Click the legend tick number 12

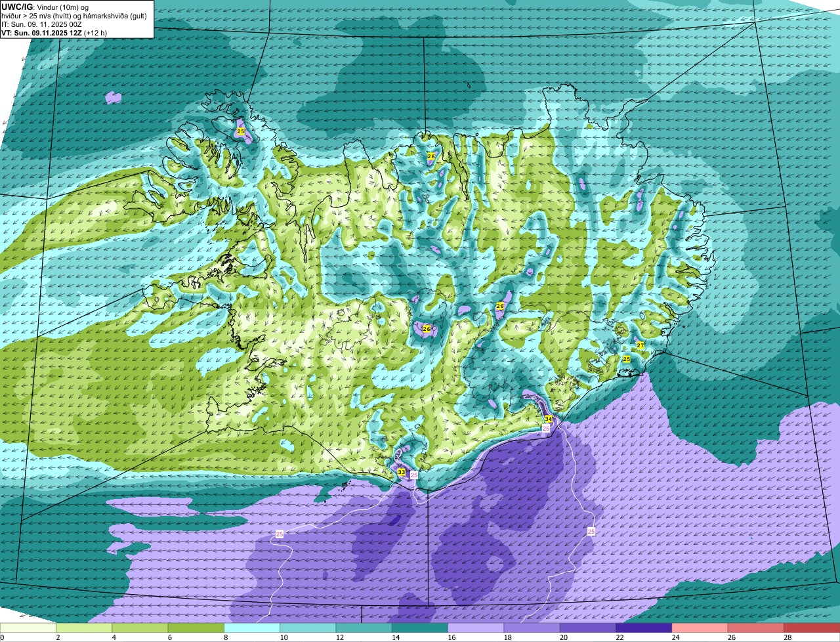[339, 637]
